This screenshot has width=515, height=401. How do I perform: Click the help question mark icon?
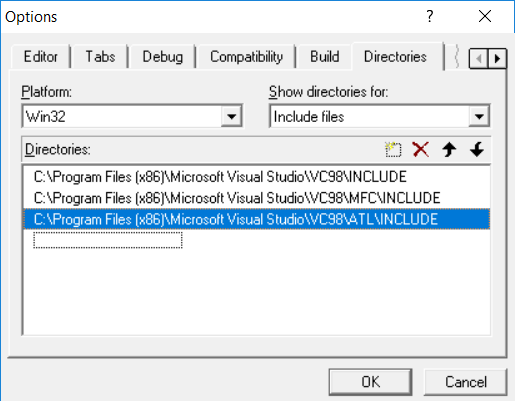tap(430, 16)
